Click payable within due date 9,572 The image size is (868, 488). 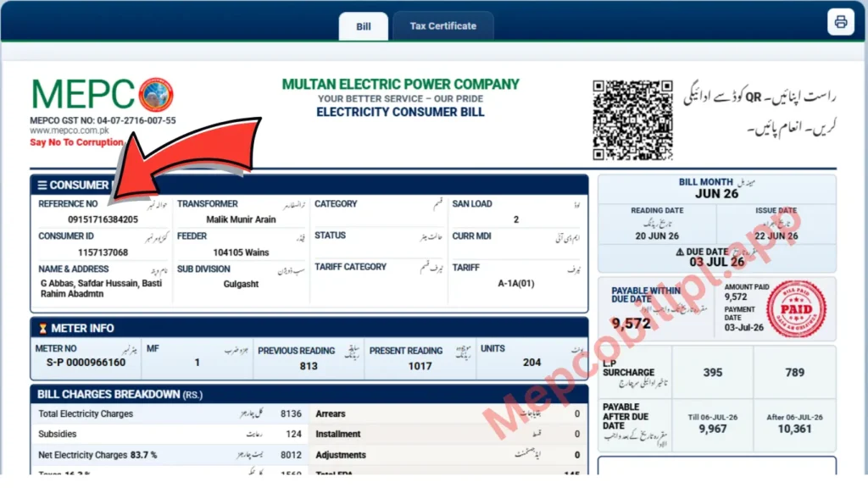(631, 323)
